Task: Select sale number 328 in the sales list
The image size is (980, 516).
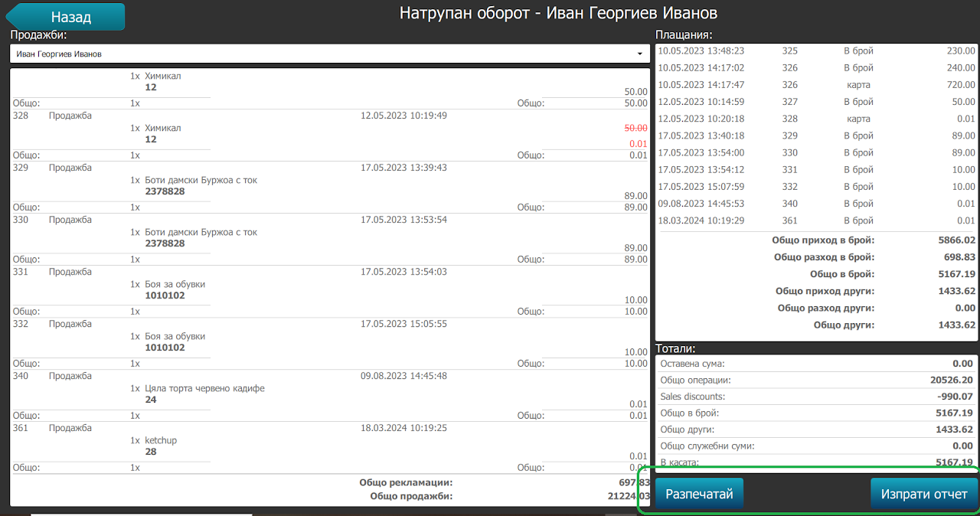Action: 21,116
